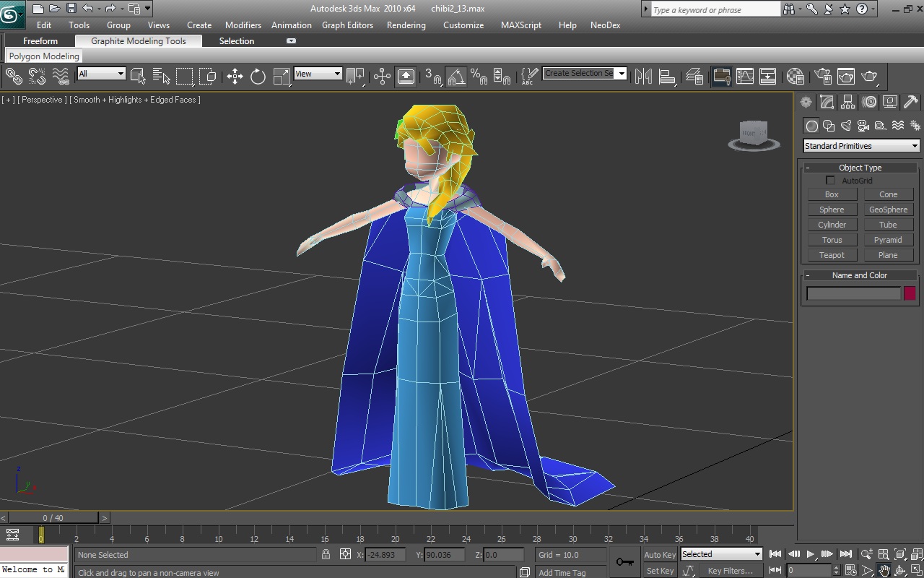Open the Schematic View
Screen dimensions: 924x578
click(x=767, y=76)
